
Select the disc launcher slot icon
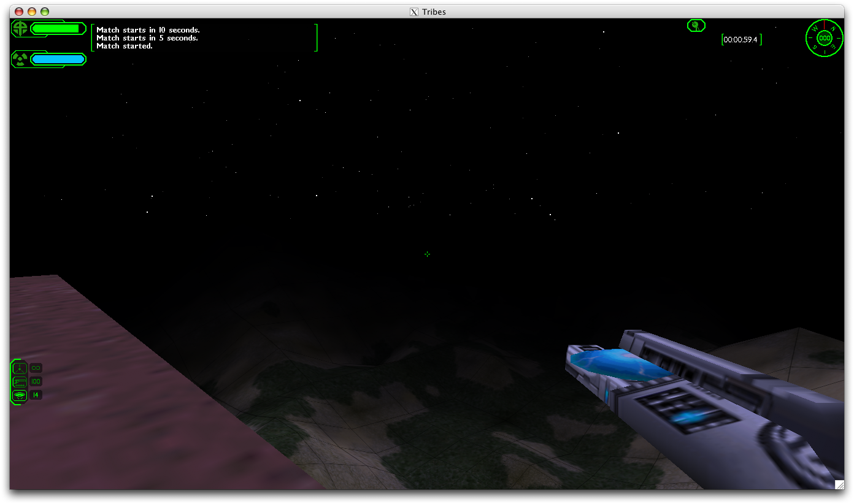[x=20, y=395]
